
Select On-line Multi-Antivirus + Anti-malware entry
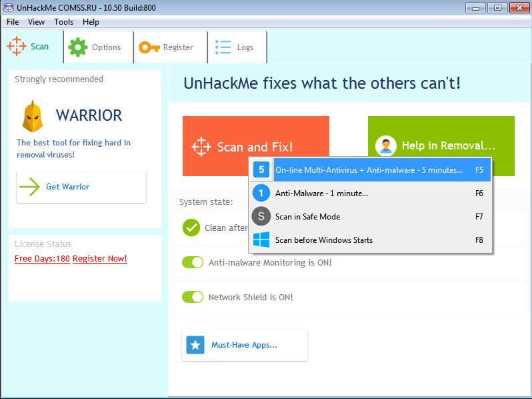click(371, 169)
